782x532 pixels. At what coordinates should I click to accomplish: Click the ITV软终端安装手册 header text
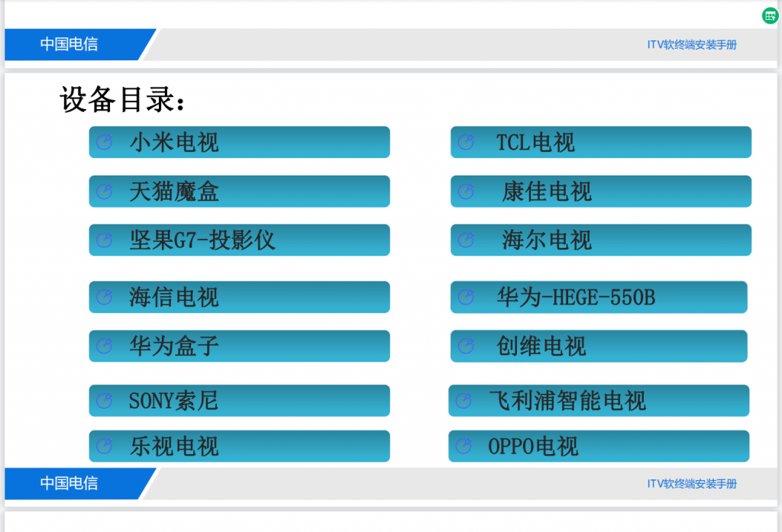coord(690,44)
